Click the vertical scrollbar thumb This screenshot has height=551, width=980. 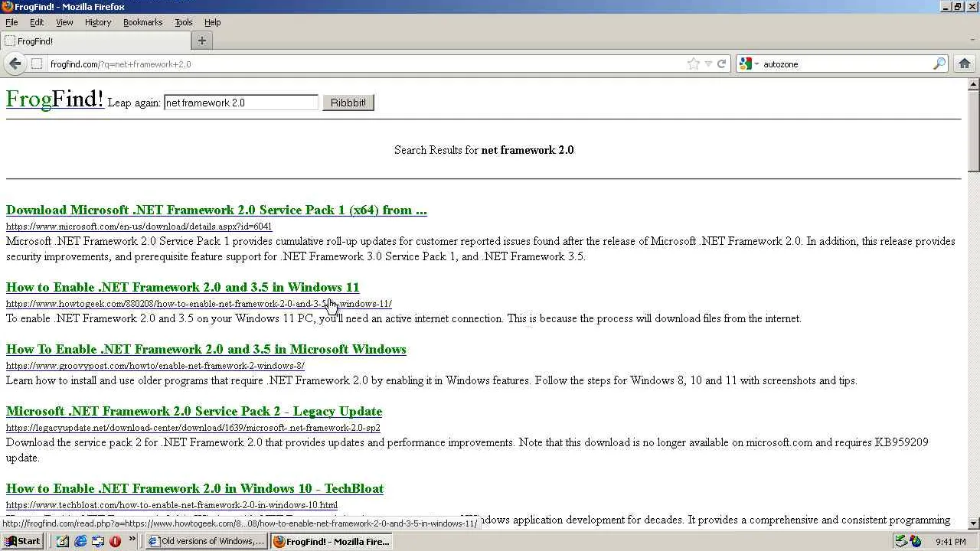[974, 132]
